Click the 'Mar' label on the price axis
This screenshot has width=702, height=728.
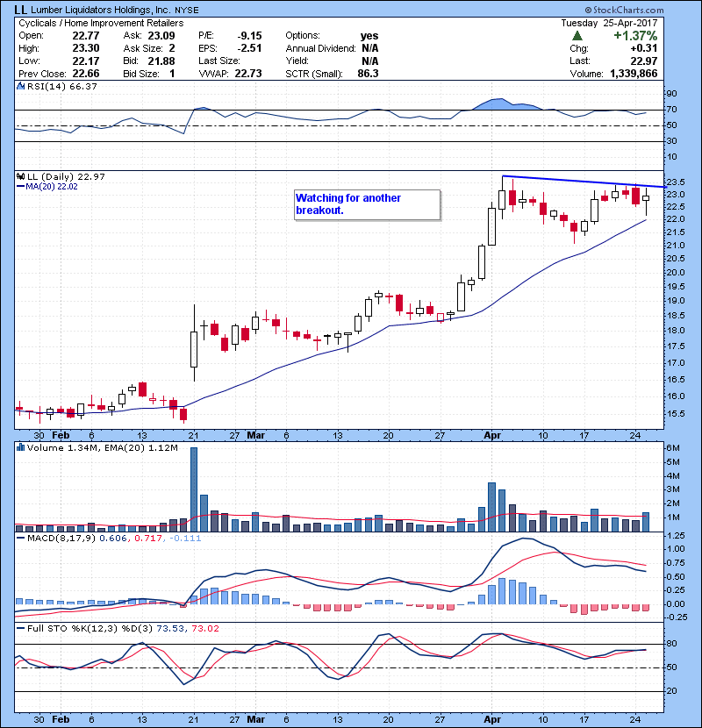[256, 435]
